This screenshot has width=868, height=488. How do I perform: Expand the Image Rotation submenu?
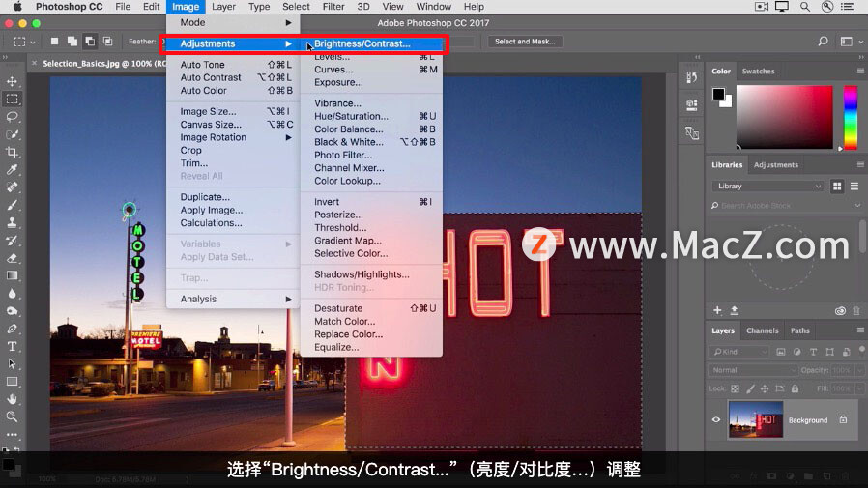coord(233,137)
